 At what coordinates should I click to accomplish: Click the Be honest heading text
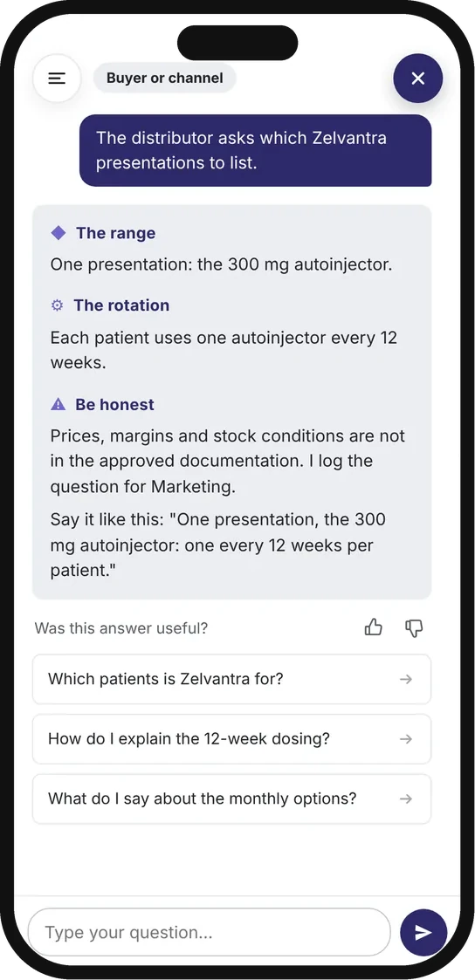114,404
